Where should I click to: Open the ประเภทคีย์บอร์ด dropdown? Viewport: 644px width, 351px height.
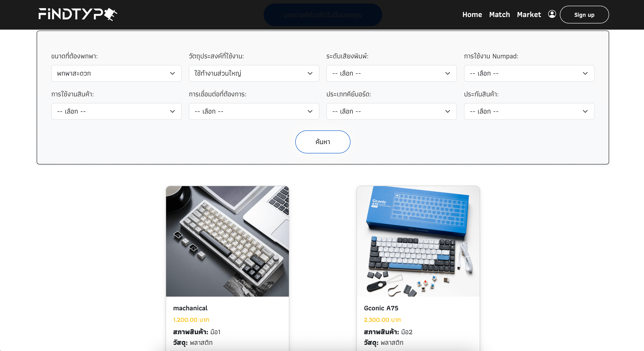click(391, 111)
